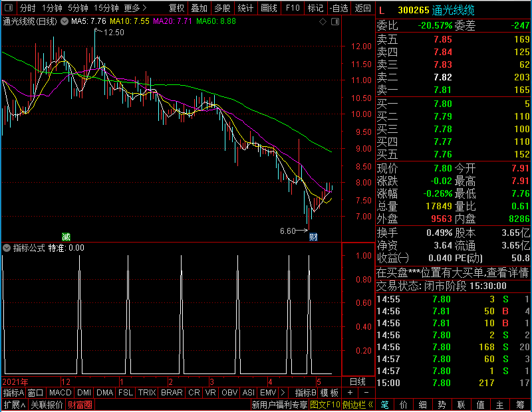The image size is (532, 412).
Task: Click the 叠加 overlay button
Action: click(199, 8)
